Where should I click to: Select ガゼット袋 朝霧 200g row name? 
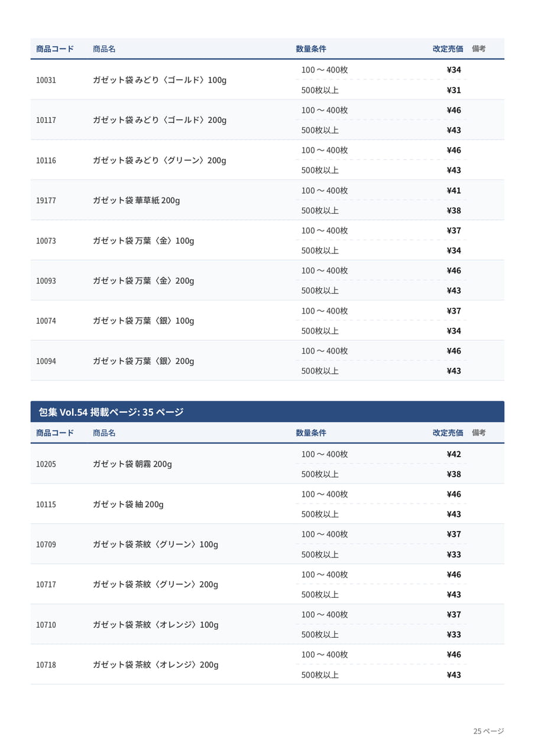(132, 464)
